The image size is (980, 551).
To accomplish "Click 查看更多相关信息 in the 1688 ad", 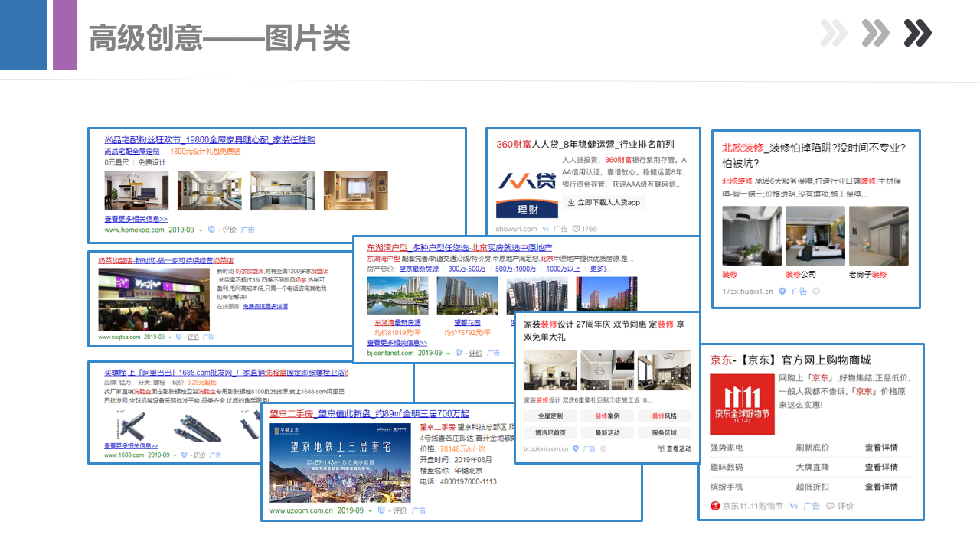I will coord(131,445).
